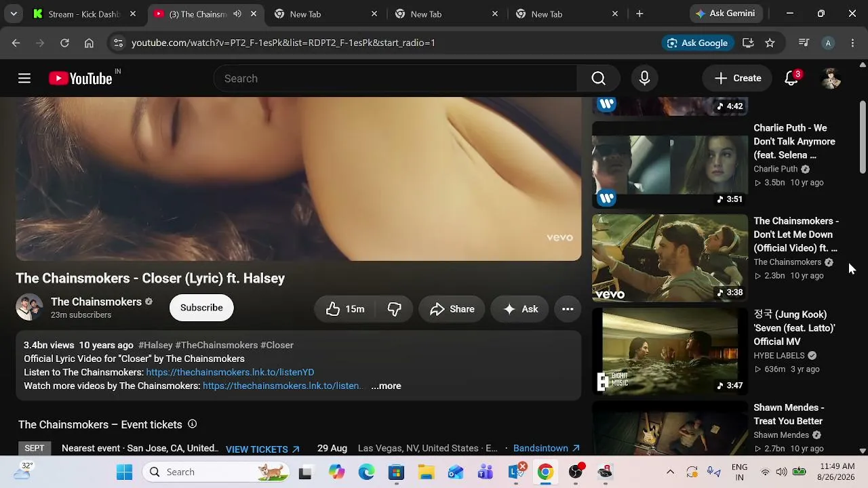Click the YouTube search magnifier button
The height and width of the screenshot is (488, 868).
(x=598, y=79)
